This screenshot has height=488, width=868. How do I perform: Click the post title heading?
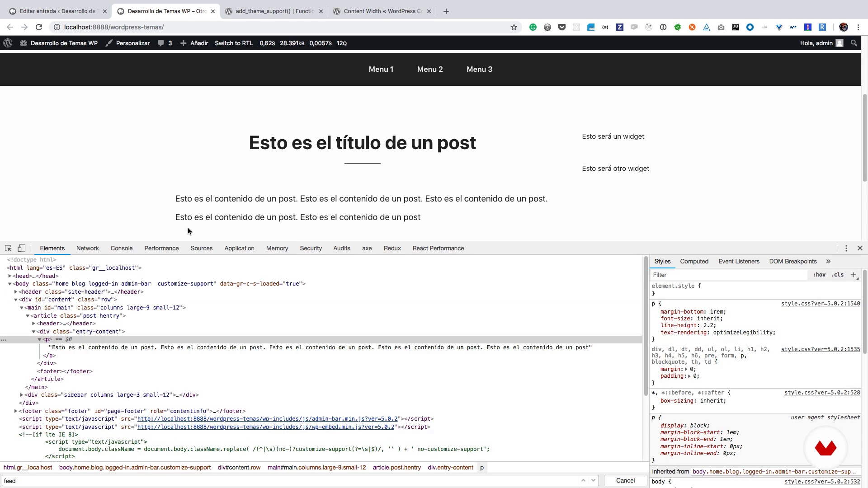362,143
